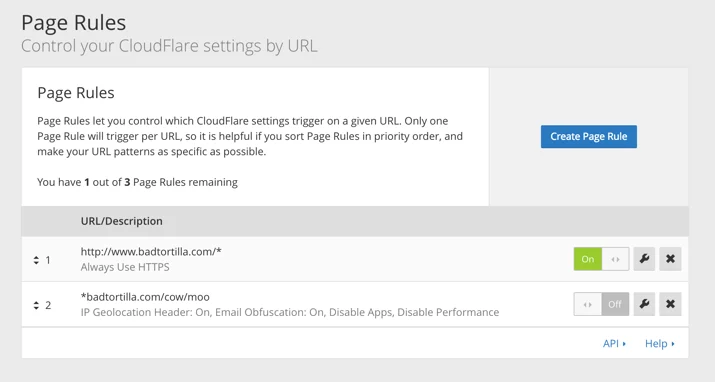The image size is (715, 382).
Task: Click the main Page Rules heading
Action: click(73, 23)
